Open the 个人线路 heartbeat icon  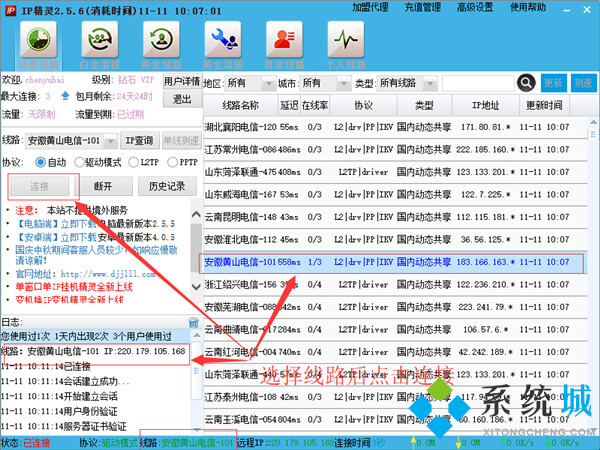(x=344, y=44)
